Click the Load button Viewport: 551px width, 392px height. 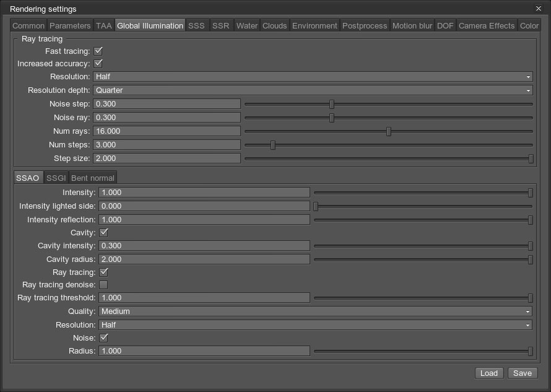click(x=489, y=373)
